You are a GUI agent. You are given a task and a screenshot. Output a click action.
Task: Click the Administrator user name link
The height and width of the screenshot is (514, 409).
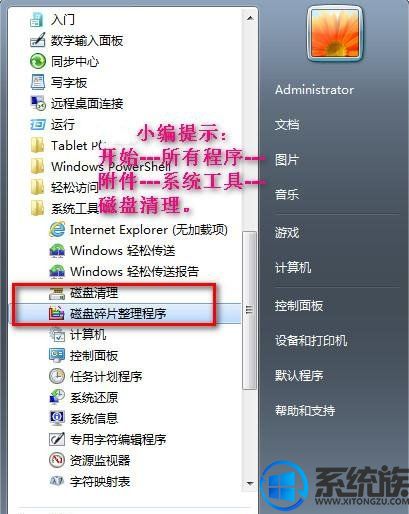click(314, 90)
